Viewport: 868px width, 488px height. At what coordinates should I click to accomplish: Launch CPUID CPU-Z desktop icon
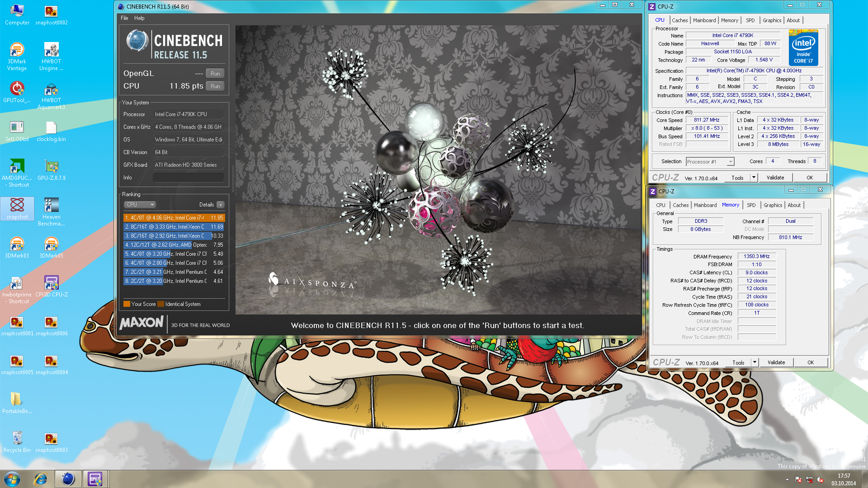point(52,286)
